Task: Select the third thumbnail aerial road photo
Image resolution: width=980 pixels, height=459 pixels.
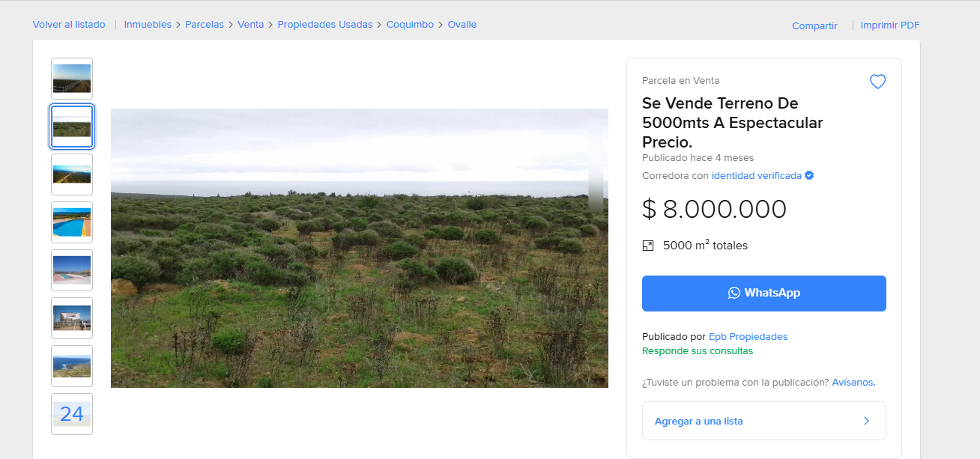Action: pos(72,174)
